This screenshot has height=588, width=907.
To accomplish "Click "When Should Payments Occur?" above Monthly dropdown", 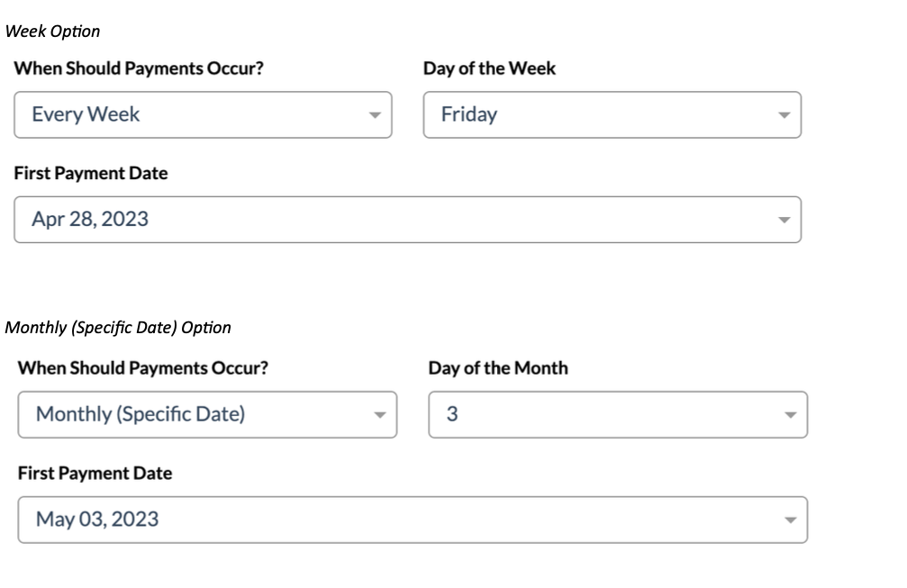I will click(143, 367).
